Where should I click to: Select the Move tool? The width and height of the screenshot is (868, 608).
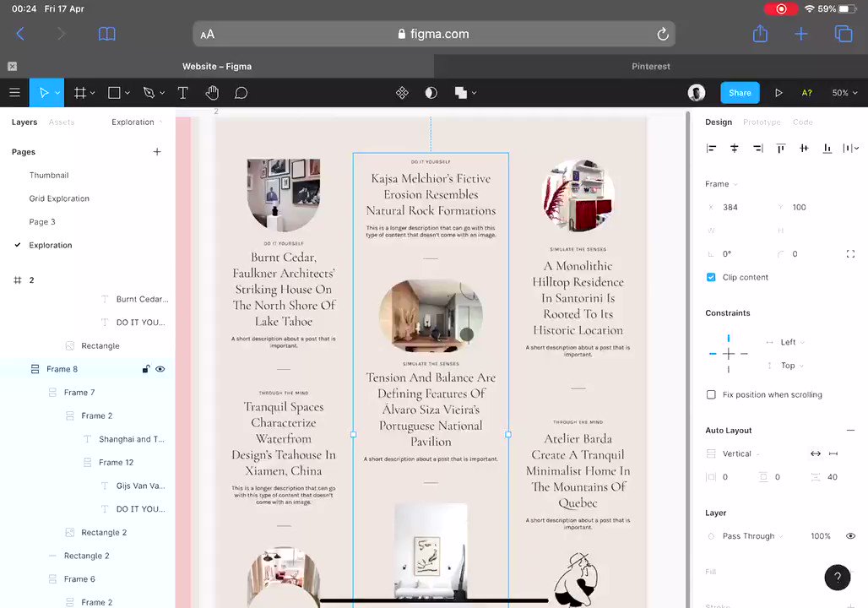[43, 93]
